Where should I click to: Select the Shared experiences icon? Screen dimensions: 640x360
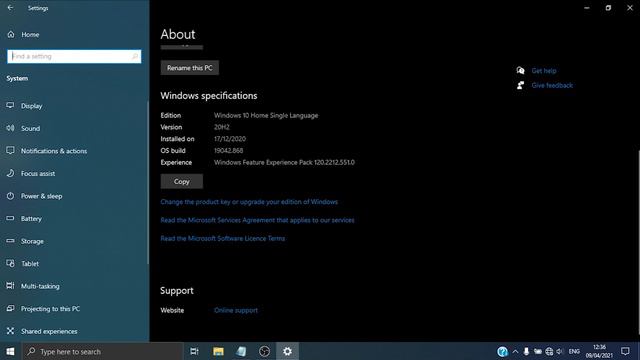(10, 331)
